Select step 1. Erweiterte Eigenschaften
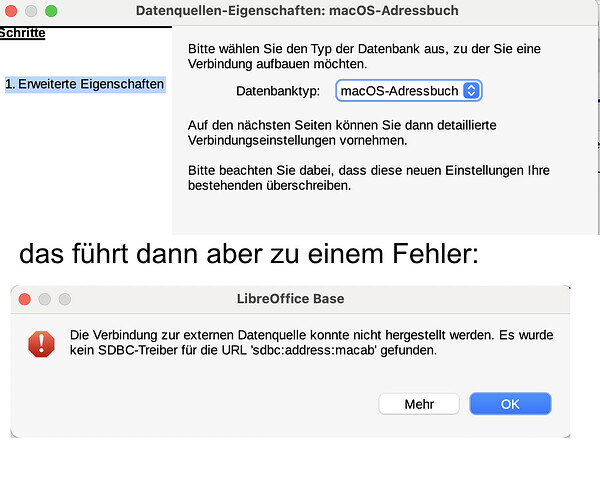The width and height of the screenshot is (600, 484). (x=85, y=84)
